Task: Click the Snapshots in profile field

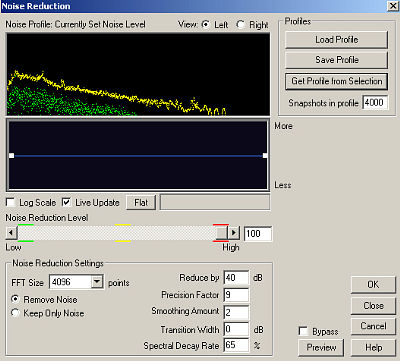Action: pos(375,102)
